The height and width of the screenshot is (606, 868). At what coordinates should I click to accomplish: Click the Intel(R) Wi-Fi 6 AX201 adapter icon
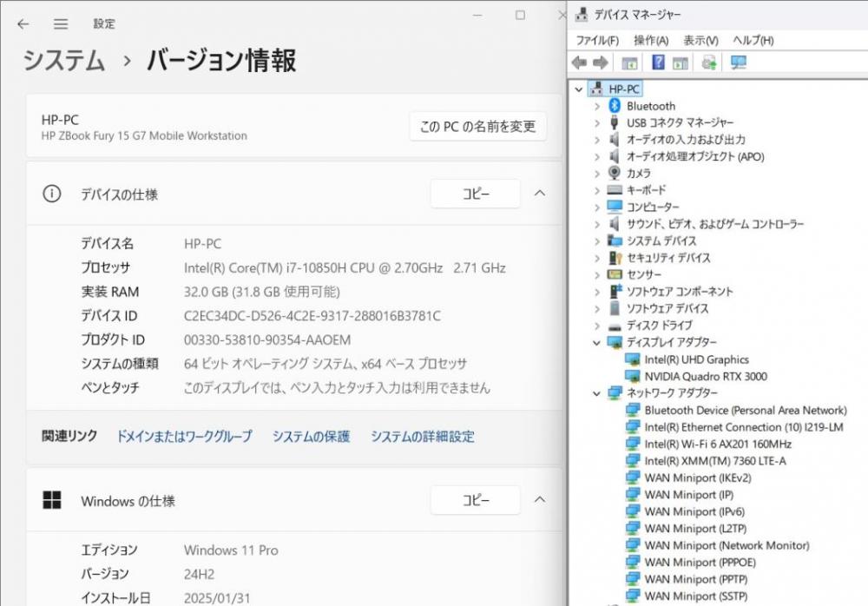[x=632, y=444]
